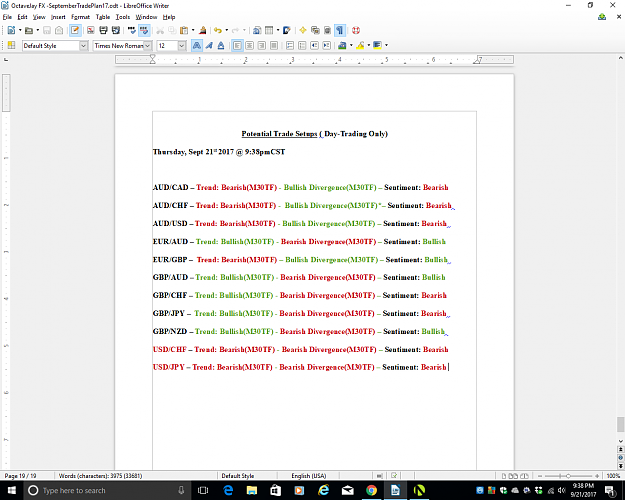
Task: Toggle Numbering list icon
Action: [x=290, y=45]
